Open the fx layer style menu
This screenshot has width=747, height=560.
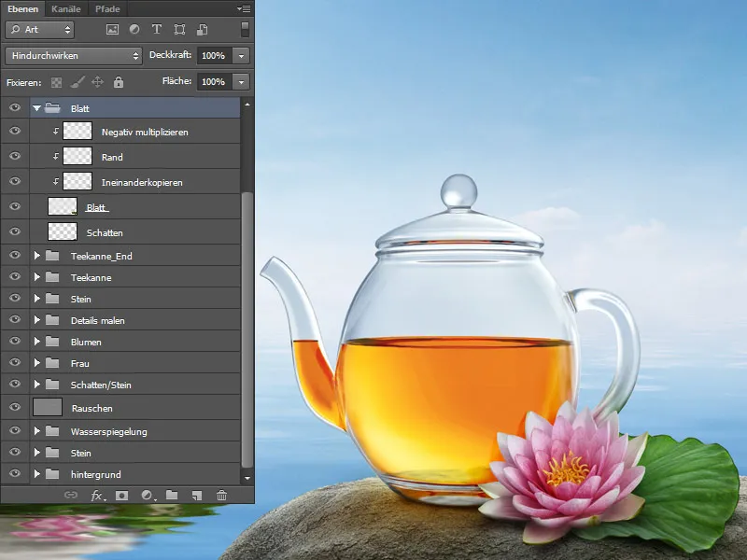[x=97, y=496]
